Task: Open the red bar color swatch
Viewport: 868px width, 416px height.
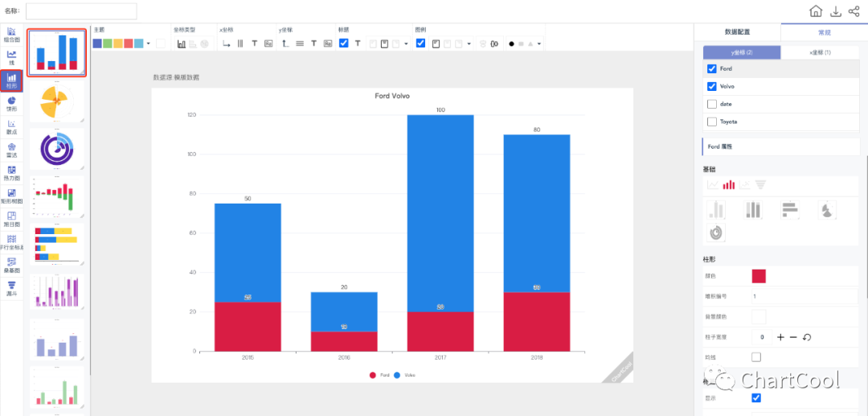Action: [759, 276]
